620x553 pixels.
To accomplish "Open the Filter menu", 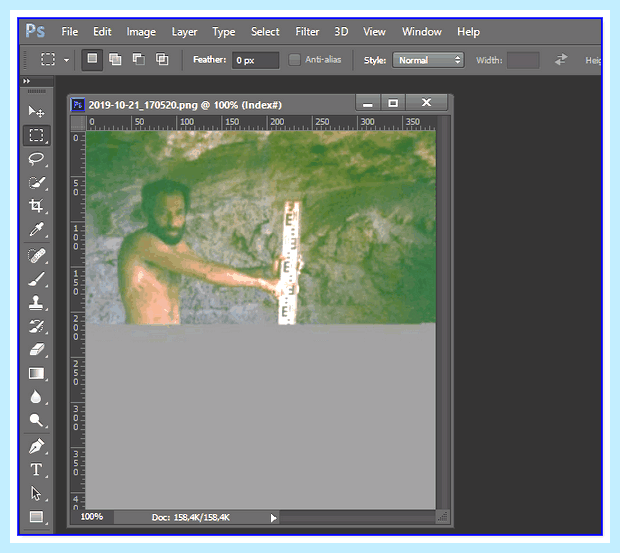I will click(x=307, y=32).
